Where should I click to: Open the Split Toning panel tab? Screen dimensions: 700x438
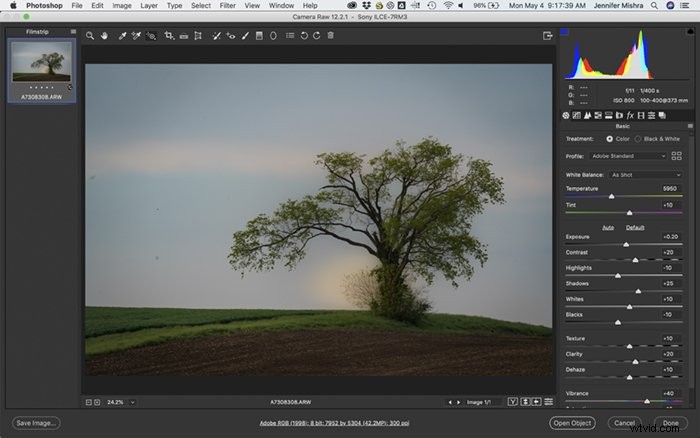pos(608,116)
